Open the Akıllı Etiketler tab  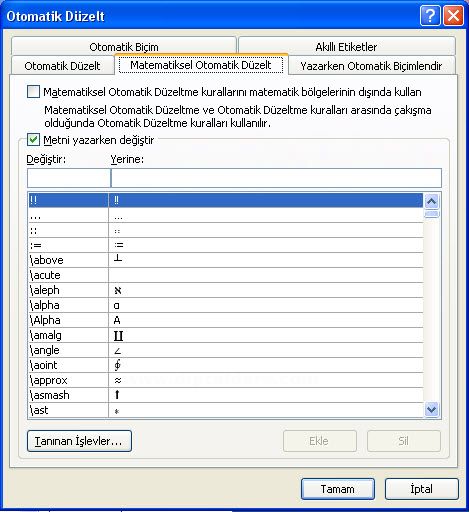347,46
